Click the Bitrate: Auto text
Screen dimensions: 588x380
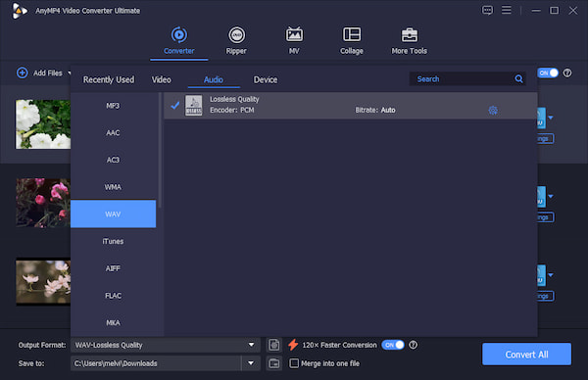(x=375, y=110)
